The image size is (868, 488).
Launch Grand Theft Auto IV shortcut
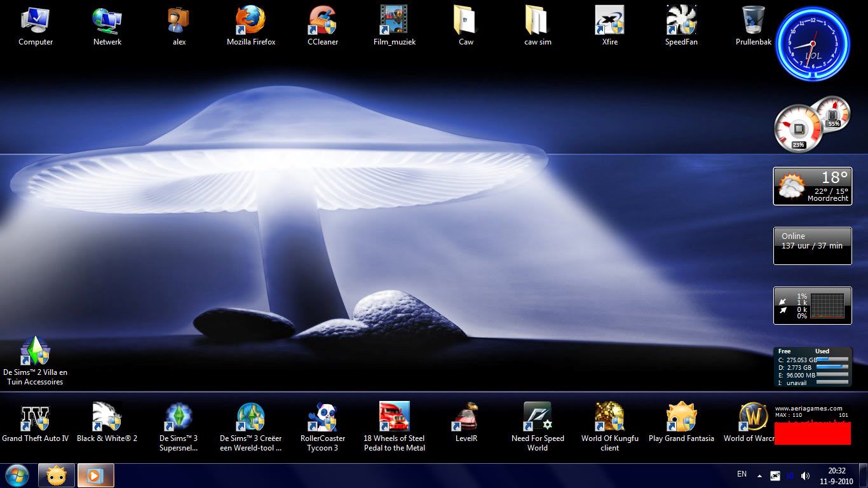point(36,423)
